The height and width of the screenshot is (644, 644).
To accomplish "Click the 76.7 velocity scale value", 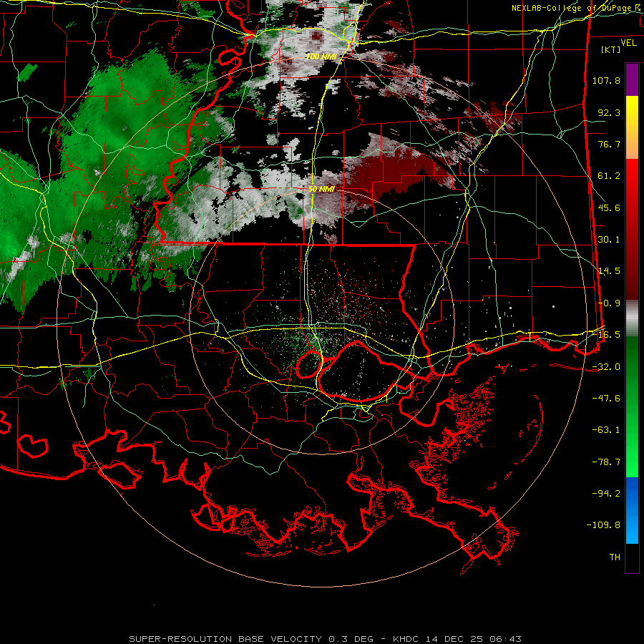I will 609,144.
